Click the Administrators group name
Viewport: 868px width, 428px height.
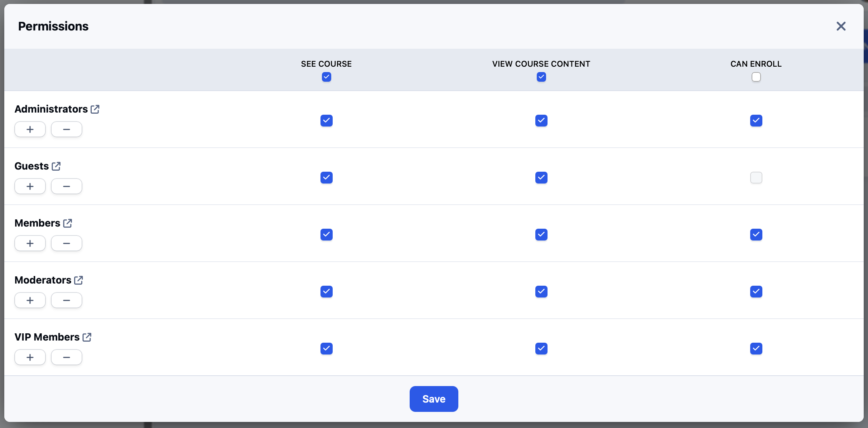tap(51, 109)
